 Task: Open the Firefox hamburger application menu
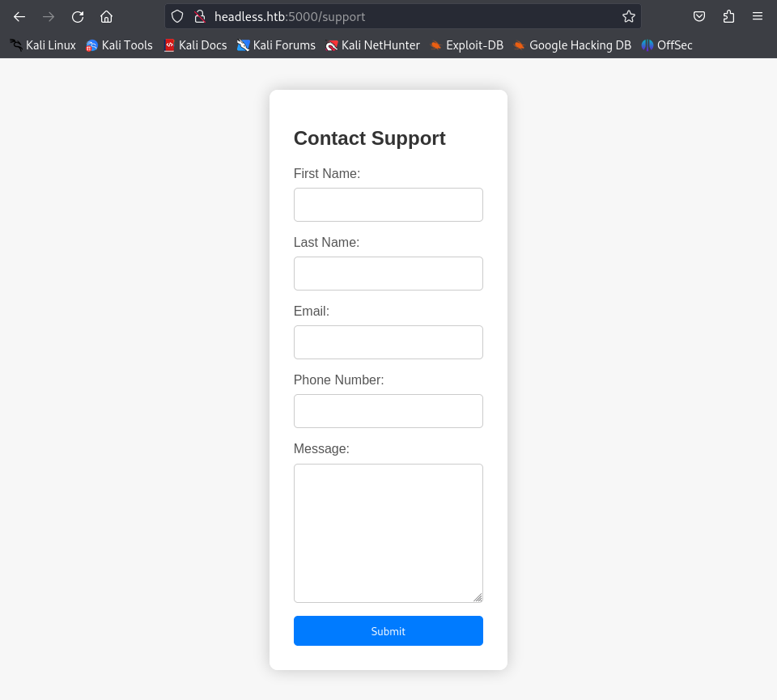click(x=758, y=16)
